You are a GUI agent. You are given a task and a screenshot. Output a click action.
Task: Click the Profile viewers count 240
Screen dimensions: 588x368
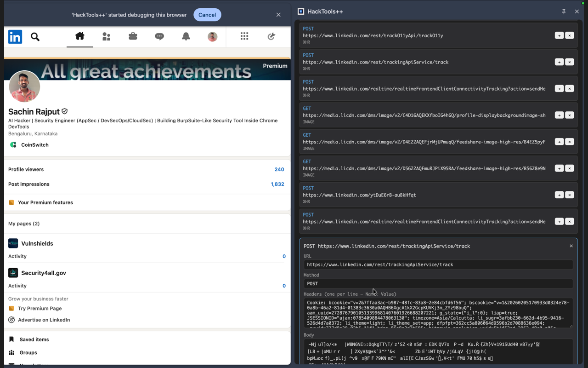click(279, 169)
